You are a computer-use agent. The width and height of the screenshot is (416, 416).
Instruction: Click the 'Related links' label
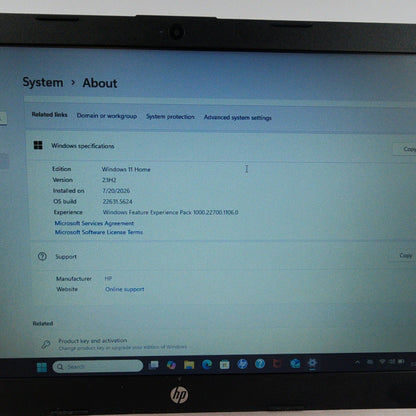click(49, 114)
